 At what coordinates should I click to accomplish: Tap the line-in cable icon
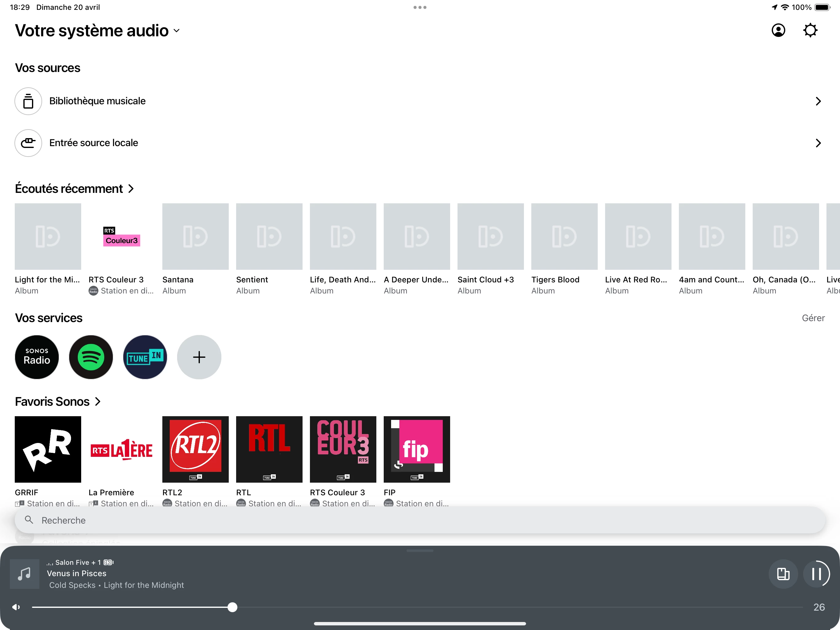28,143
